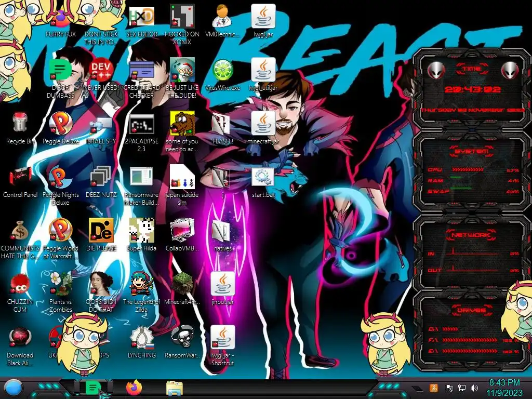Open the Download Black Ali... icon
Viewport: 532px width, 399px height.
pos(20,337)
